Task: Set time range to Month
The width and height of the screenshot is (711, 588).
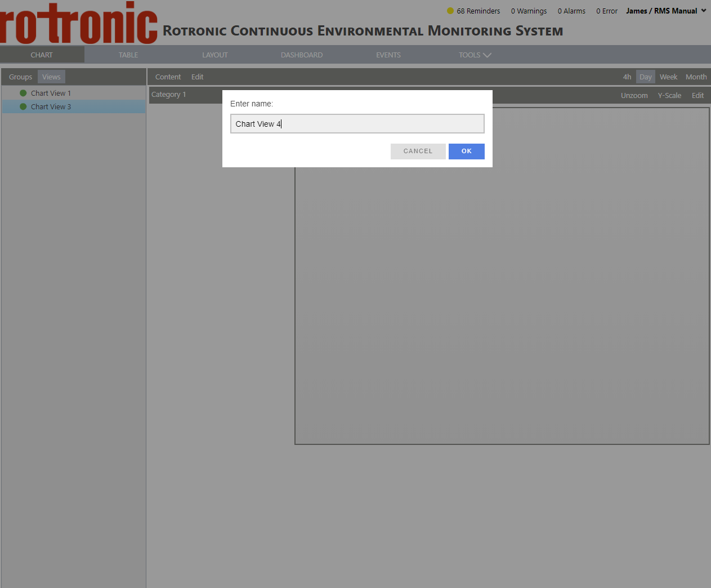Action: [x=696, y=77]
